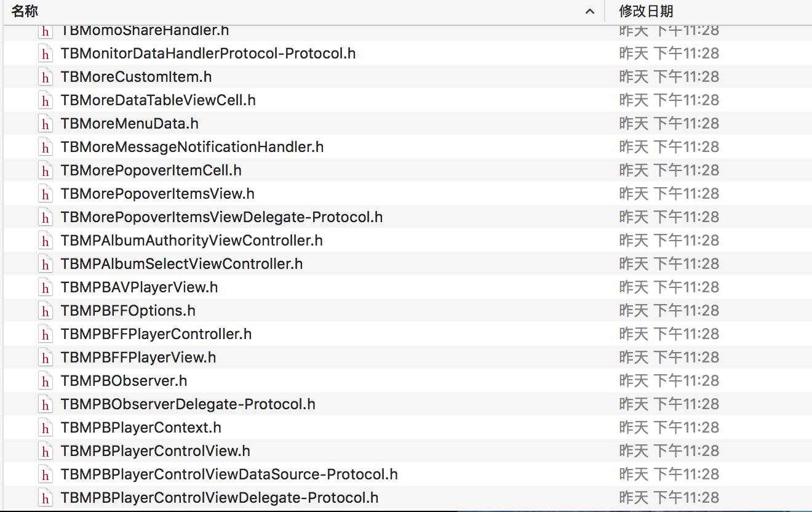Click TBMPBPlayerControlViewDataSource-Protocol.h filename

pyautogui.click(x=229, y=474)
